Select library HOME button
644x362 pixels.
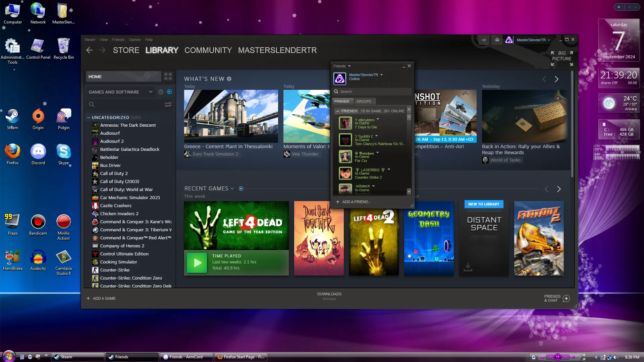[x=123, y=76]
